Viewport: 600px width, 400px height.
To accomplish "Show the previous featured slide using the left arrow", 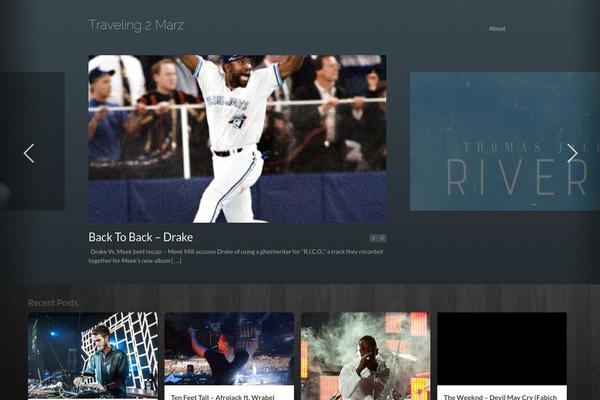I will pos(29,153).
